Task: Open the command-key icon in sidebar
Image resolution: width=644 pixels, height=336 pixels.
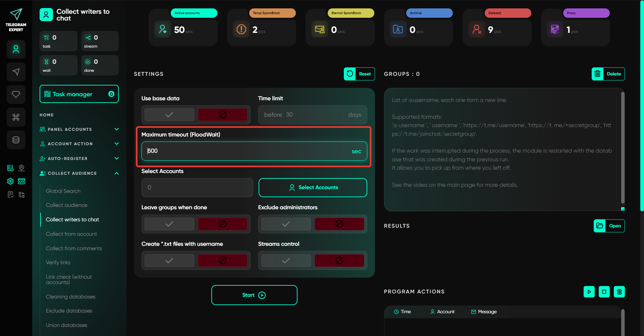Action: (x=16, y=117)
